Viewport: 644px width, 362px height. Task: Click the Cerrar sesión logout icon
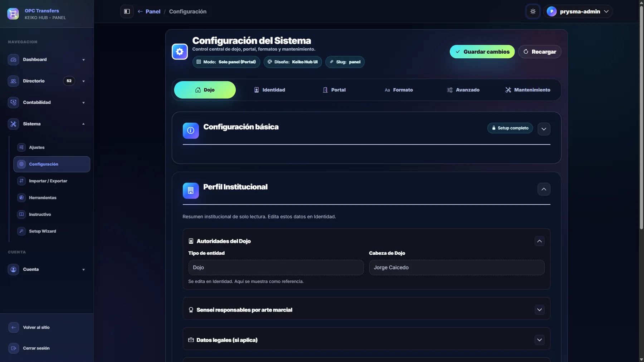(14, 348)
